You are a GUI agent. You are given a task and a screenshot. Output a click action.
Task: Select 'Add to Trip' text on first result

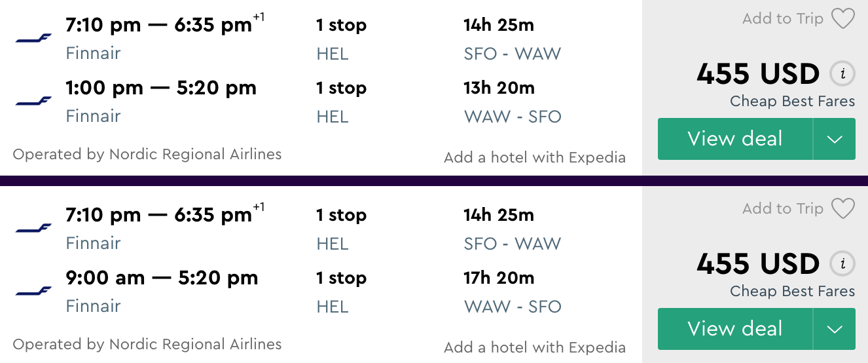click(782, 19)
